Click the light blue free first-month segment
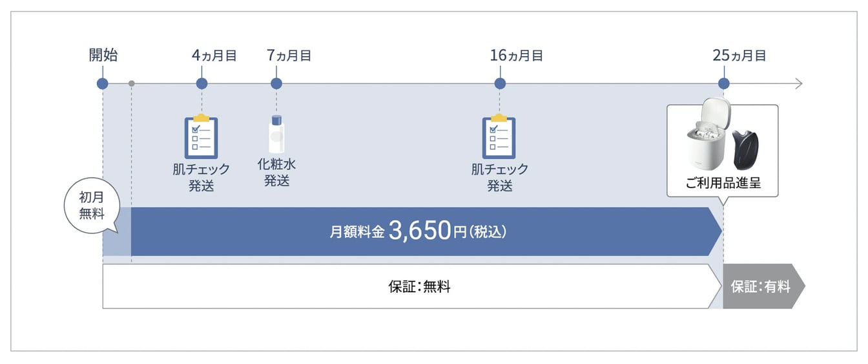The width and height of the screenshot is (868, 364). (117, 242)
